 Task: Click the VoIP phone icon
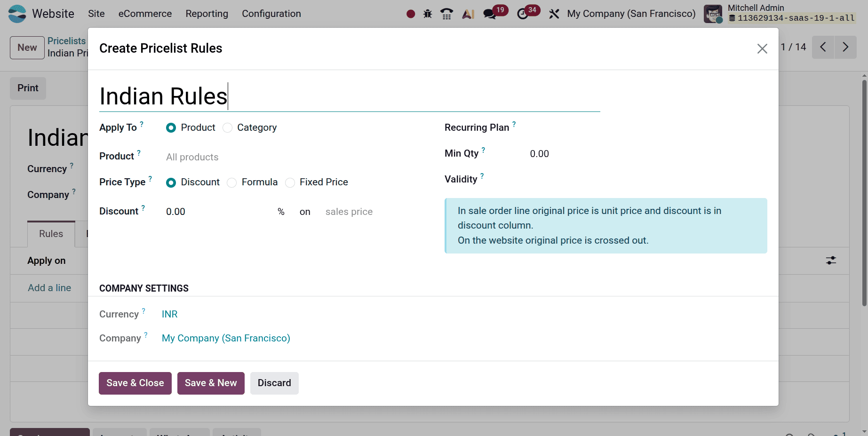(447, 14)
